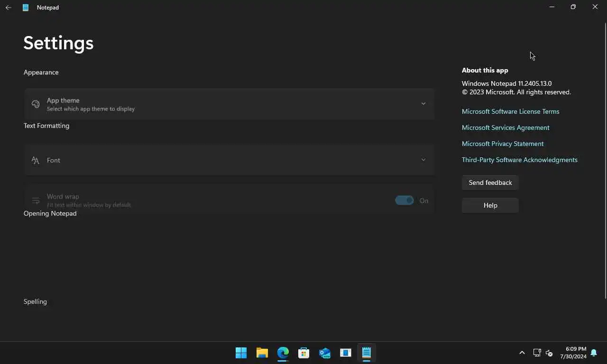607x364 pixels.
Task: Click the Word wrap lines icon
Action: click(x=36, y=200)
